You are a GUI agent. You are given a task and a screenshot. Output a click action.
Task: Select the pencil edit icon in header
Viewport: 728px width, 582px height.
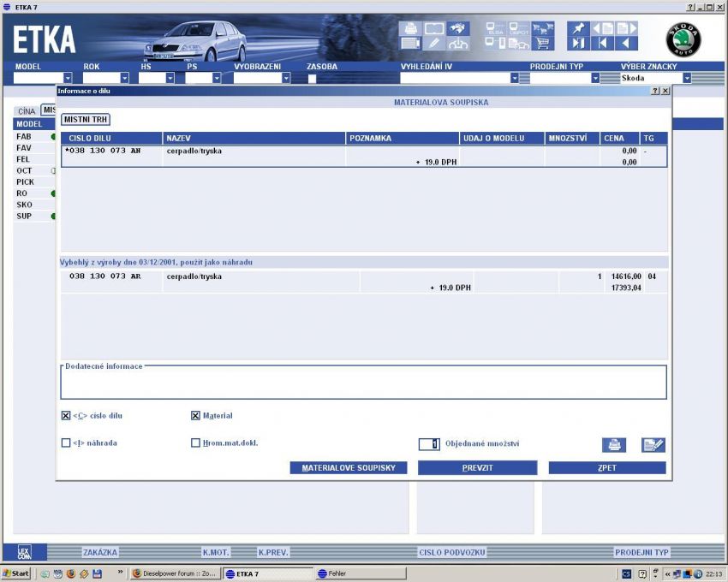pyautogui.click(x=434, y=43)
